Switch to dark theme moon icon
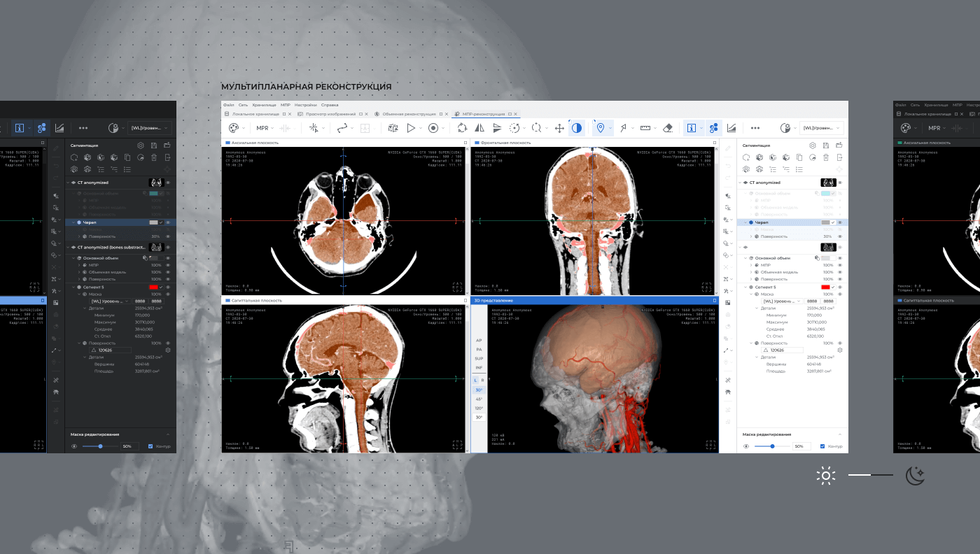This screenshot has height=554, width=980. (915, 476)
